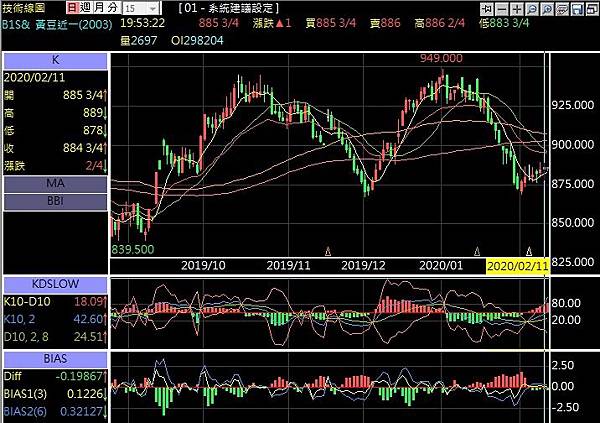The image size is (600, 423).
Task: Click the 黃豆近一(2003) symbol name
Action: [73, 24]
